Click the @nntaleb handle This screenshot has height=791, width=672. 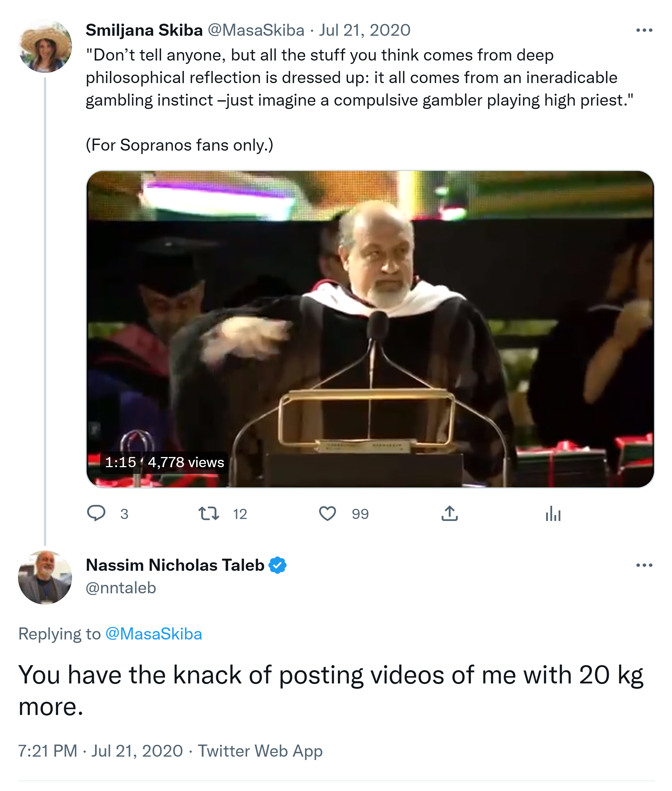click(x=121, y=588)
